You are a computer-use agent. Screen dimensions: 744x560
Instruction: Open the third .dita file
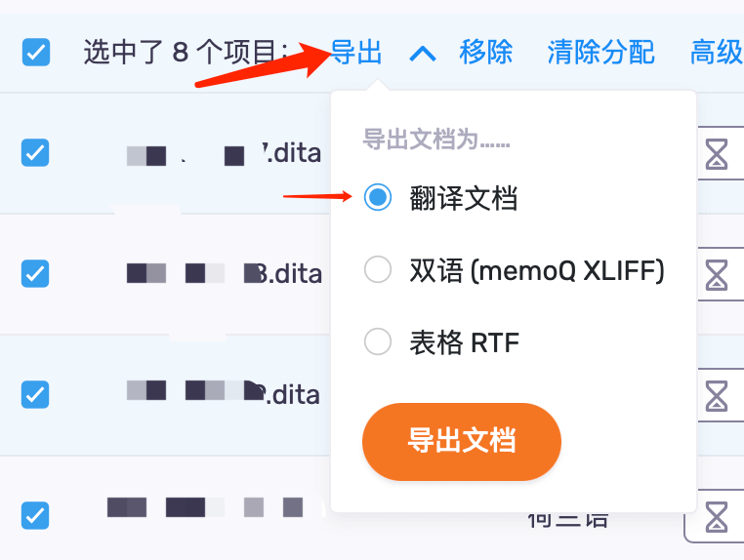[x=223, y=394]
